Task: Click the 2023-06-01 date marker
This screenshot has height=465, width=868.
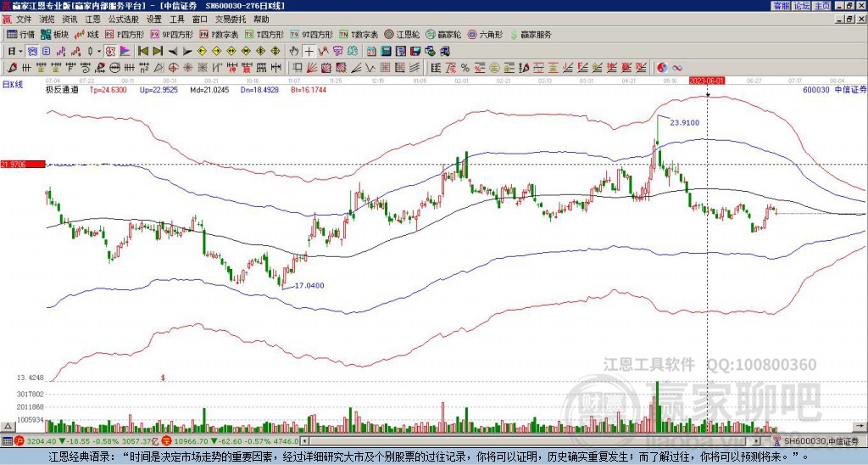Action: click(x=707, y=81)
